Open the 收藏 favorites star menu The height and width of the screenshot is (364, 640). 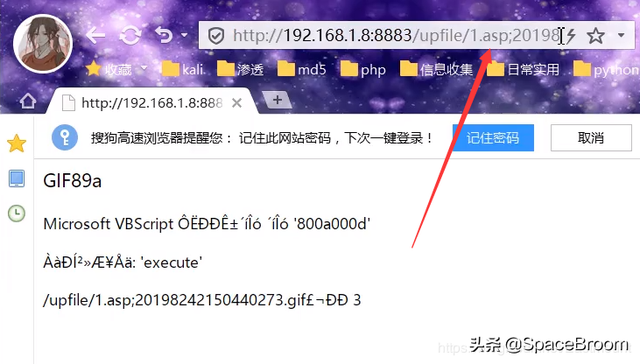[109, 69]
